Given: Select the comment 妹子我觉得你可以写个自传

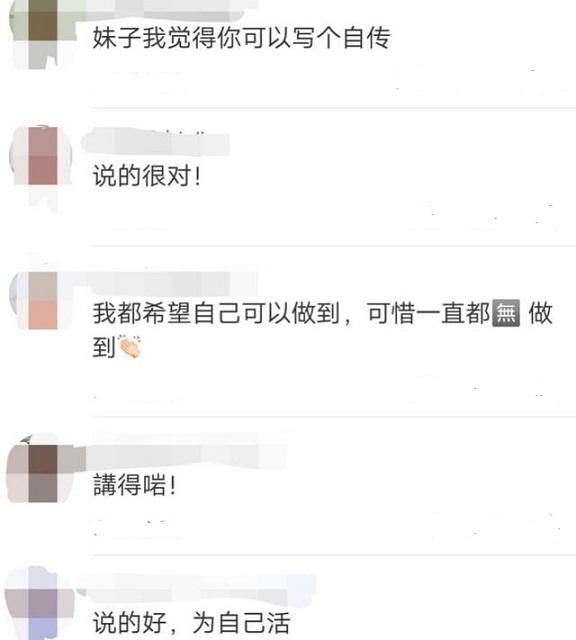Looking at the screenshot, I should 241,38.
